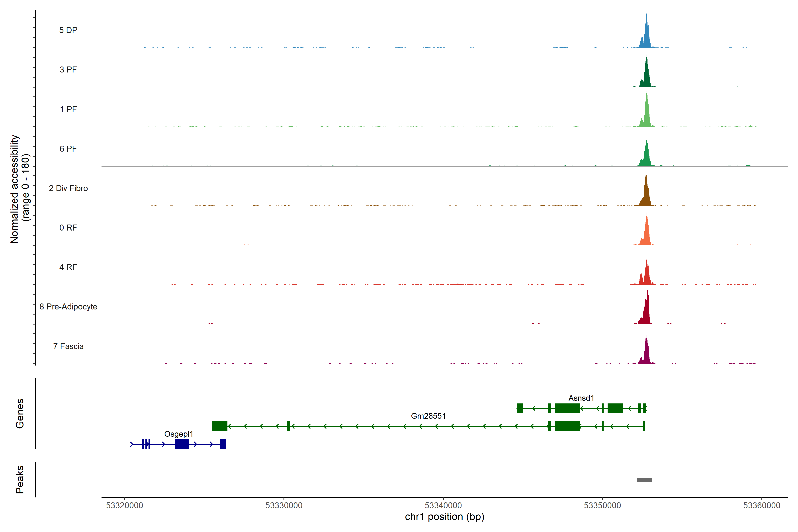Screen dimensions: 798x532
Task: Click the leftmost green Gm28551 exon block
Action: [x=219, y=426]
